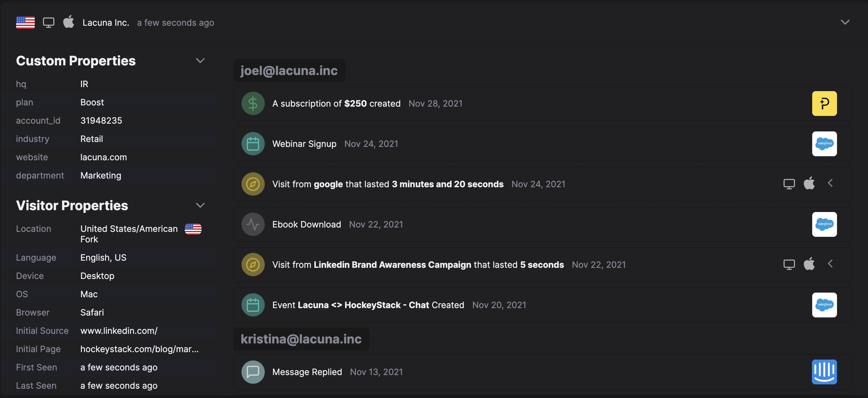Click the yellow Paddle logo icon
The image size is (868, 398).
click(x=824, y=104)
